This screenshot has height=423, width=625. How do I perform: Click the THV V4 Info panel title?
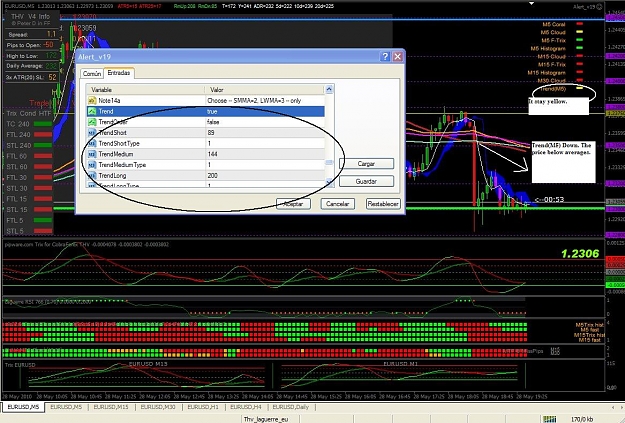coord(31,16)
